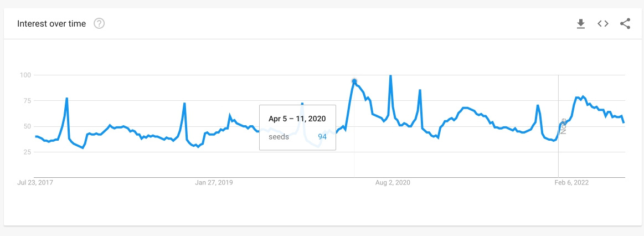The image size is (644, 236).
Task: Click the 50 y-axis label
Action: click(x=27, y=126)
